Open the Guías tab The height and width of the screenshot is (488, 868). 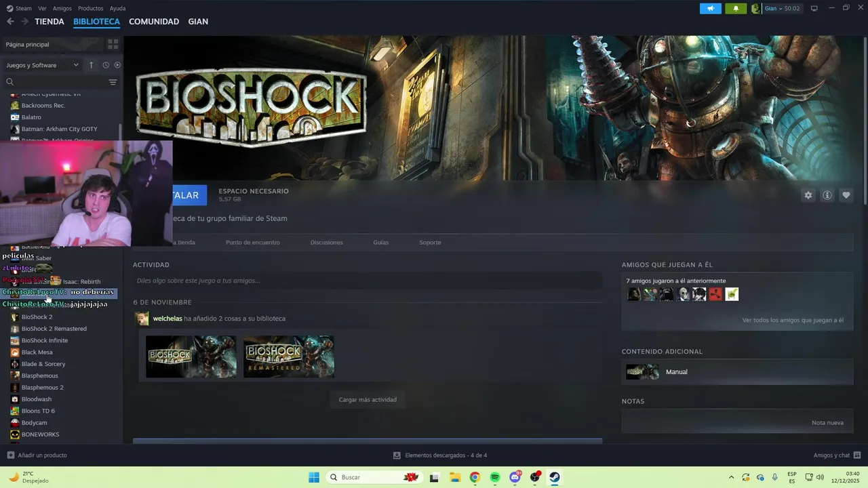(x=381, y=243)
